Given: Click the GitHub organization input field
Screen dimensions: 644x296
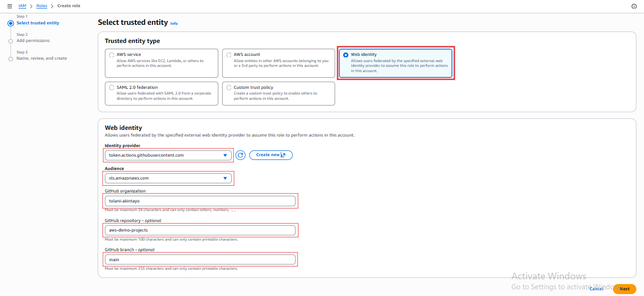Looking at the screenshot, I should (x=200, y=201).
